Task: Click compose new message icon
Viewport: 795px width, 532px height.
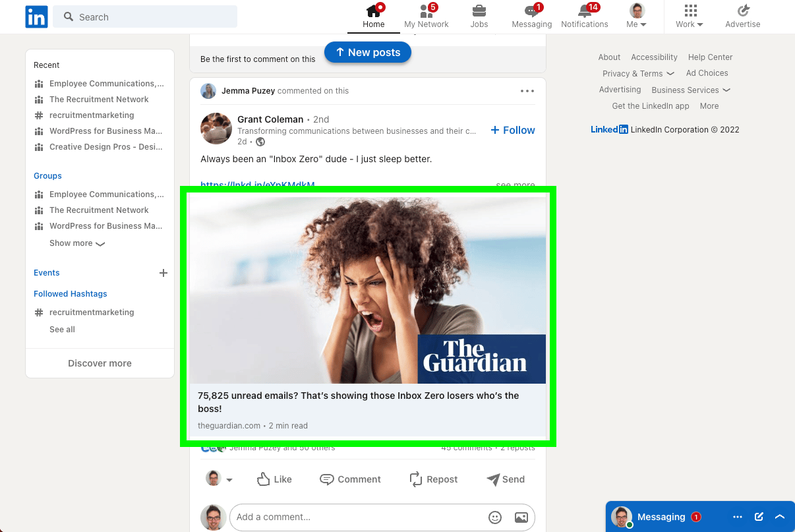Action: [759, 517]
